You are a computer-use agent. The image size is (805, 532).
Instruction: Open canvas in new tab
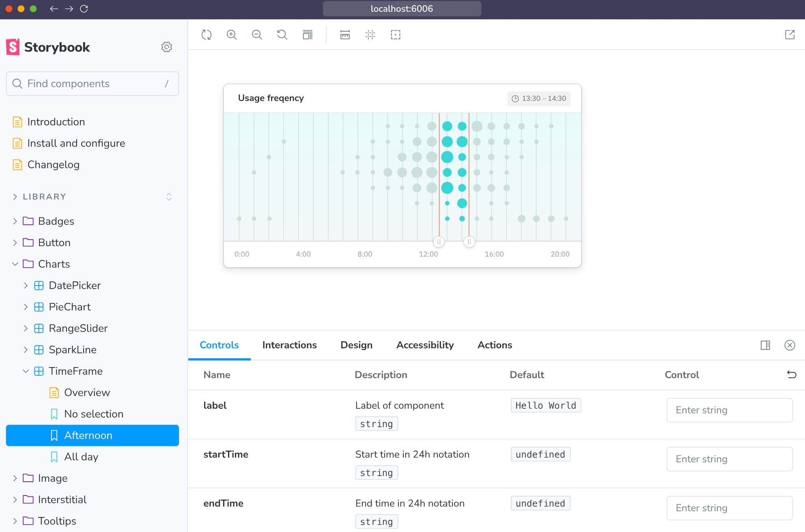tap(790, 35)
